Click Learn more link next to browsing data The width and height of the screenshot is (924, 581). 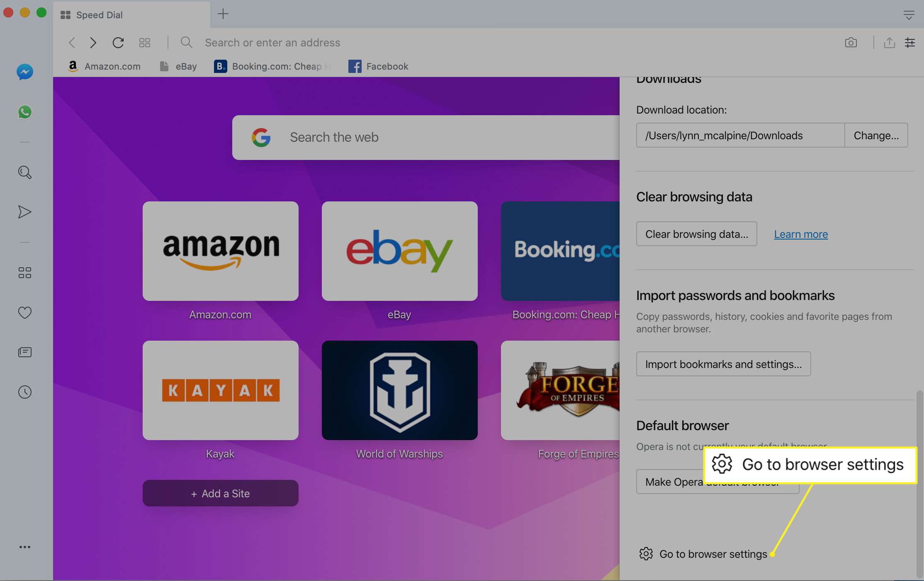(x=801, y=234)
